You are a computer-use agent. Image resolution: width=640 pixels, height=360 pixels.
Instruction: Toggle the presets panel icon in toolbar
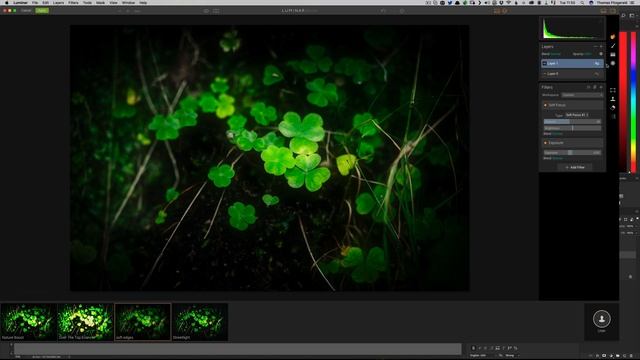[603, 11]
